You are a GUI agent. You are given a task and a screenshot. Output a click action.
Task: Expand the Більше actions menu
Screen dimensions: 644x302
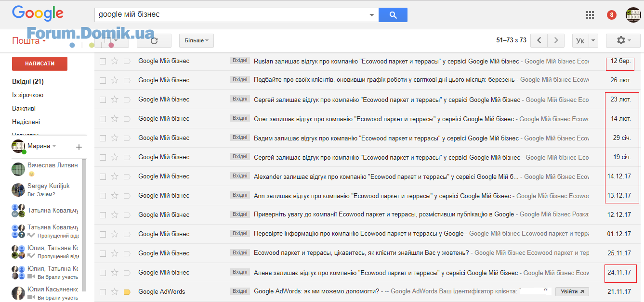click(x=197, y=41)
